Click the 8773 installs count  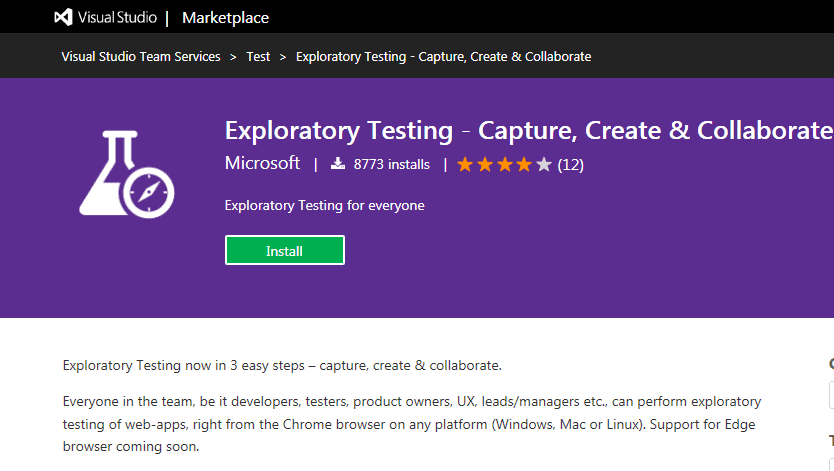(391, 164)
